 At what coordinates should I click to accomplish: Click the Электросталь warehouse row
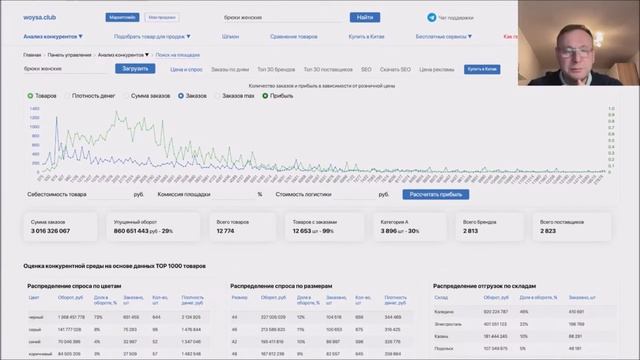point(524,324)
